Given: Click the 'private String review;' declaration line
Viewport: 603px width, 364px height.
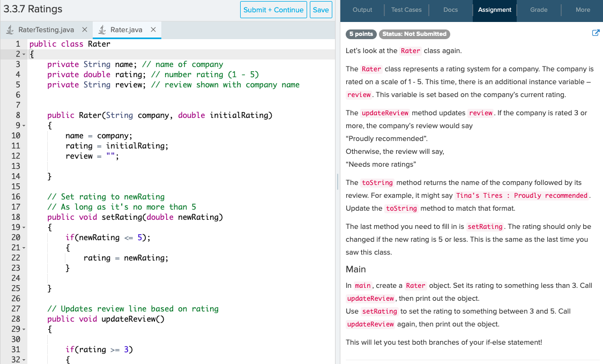Looking at the screenshot, I should coord(173,85).
